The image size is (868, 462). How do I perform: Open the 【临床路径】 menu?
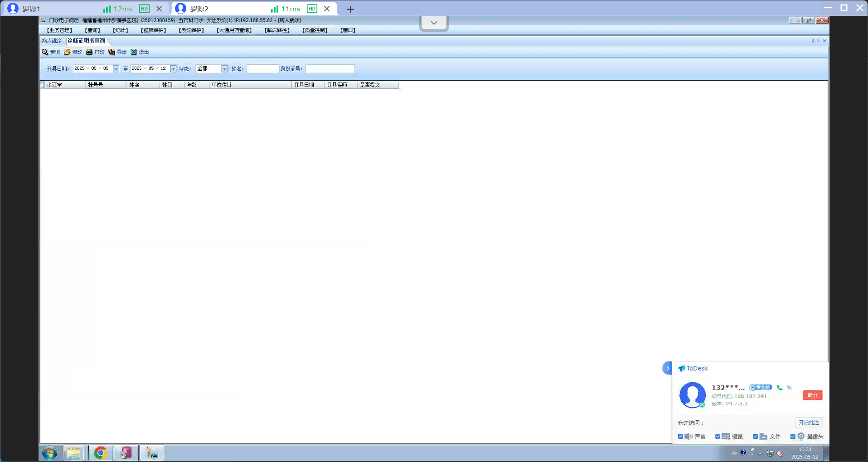click(x=277, y=30)
